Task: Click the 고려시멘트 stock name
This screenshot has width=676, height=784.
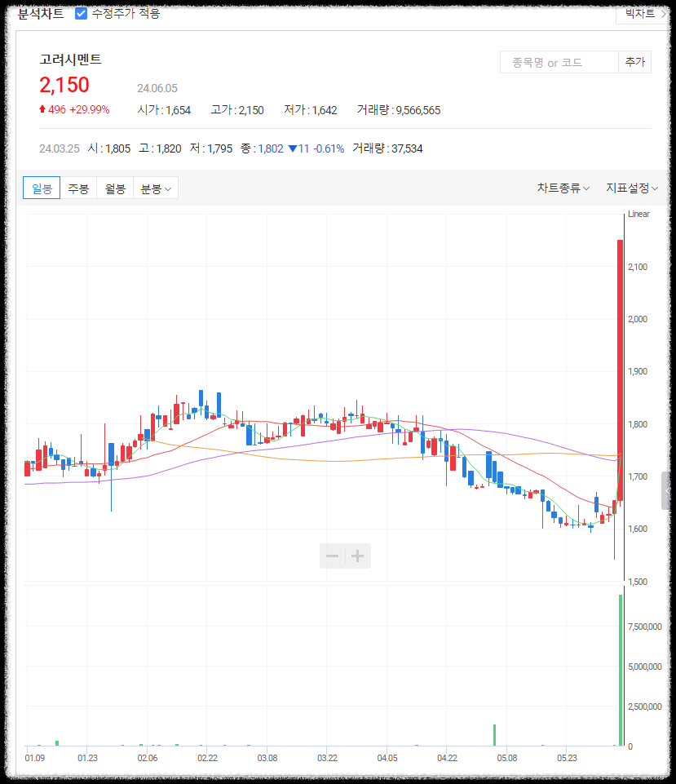Action: click(x=70, y=60)
